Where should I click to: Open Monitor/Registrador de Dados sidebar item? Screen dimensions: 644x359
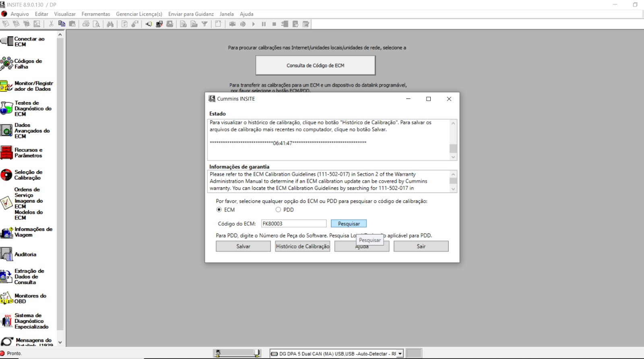pos(27,86)
